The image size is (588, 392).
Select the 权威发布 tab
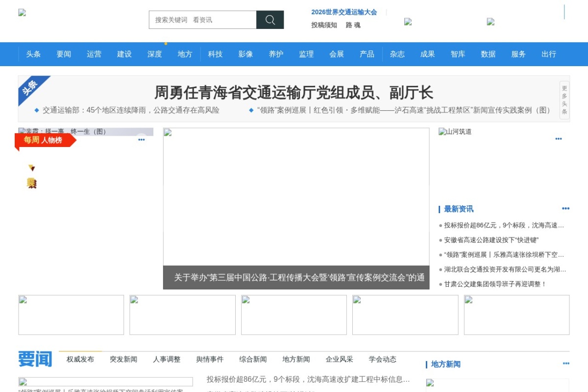click(x=80, y=359)
